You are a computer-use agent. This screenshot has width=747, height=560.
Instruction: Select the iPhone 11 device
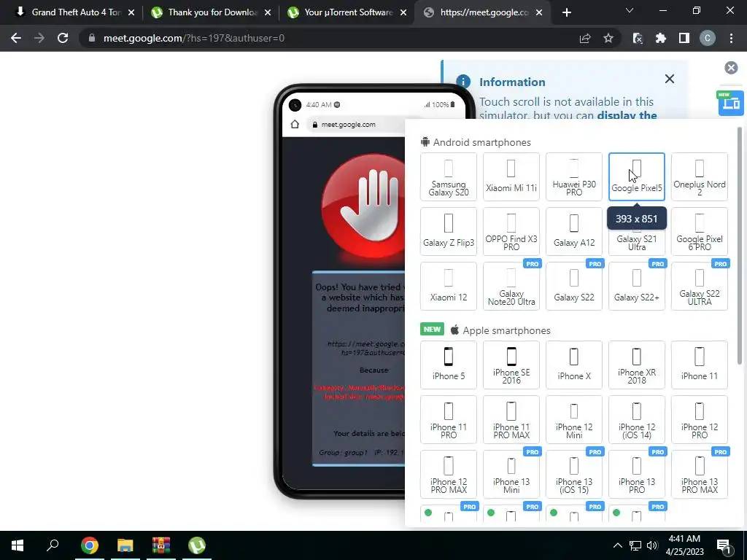tap(700, 365)
